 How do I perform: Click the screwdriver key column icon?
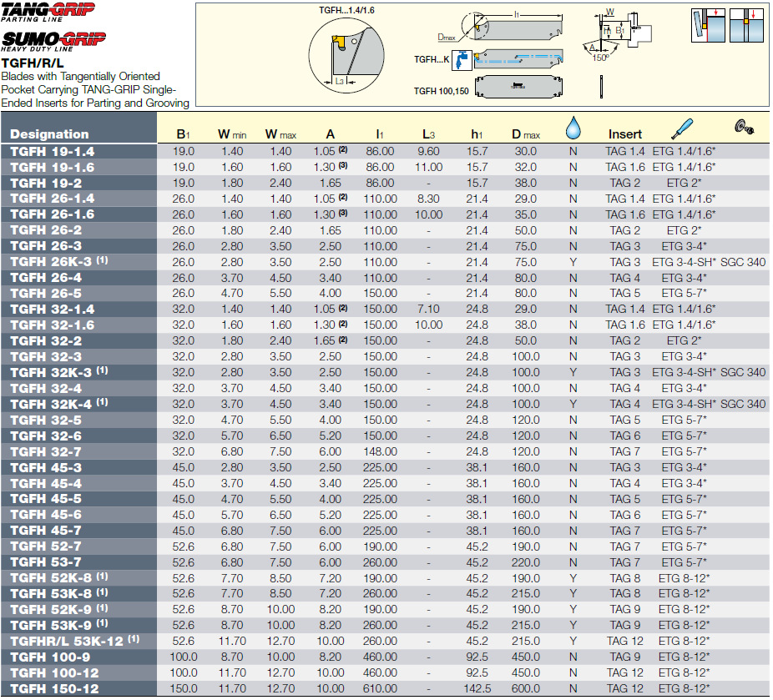coord(682,129)
